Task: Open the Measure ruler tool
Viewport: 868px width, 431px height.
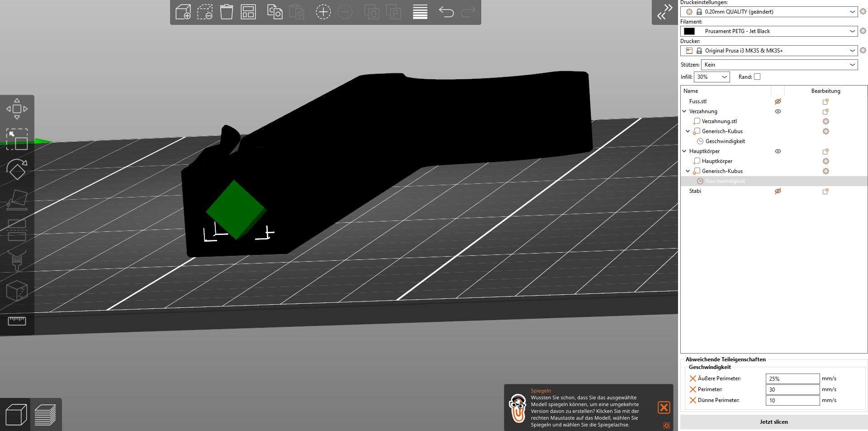Action: 17,321
